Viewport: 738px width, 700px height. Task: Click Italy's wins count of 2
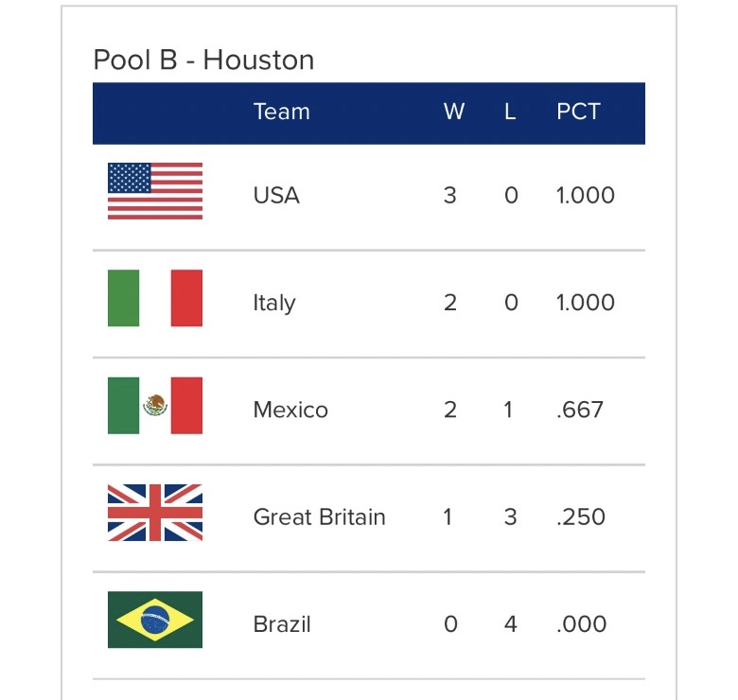click(450, 303)
